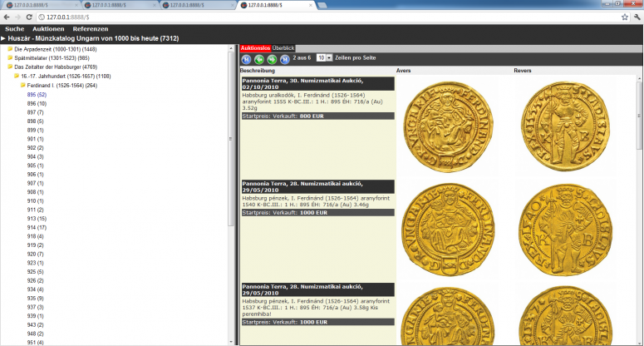Go to previous page of results

point(259,60)
